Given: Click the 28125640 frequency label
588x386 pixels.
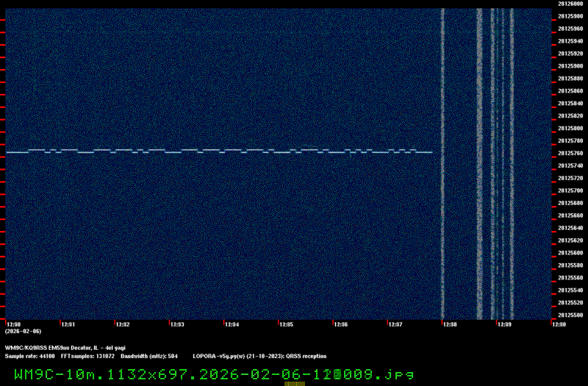Looking at the screenshot, I should click(x=570, y=228).
